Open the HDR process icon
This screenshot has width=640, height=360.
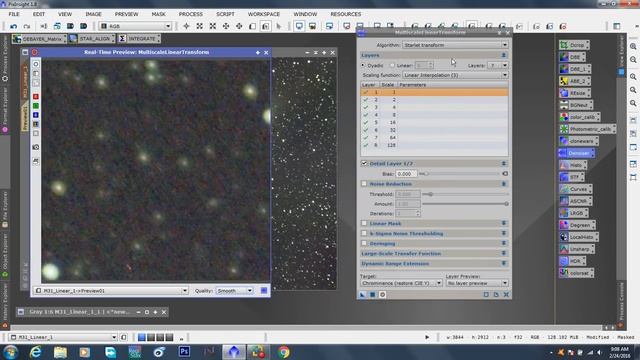tap(572, 261)
